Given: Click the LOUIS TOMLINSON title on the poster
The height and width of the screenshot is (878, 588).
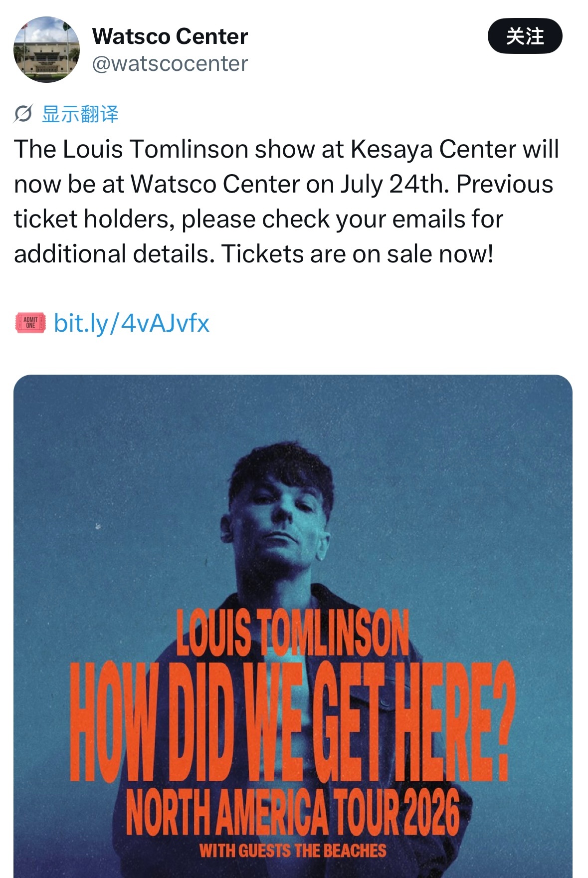Looking at the screenshot, I should point(293,633).
